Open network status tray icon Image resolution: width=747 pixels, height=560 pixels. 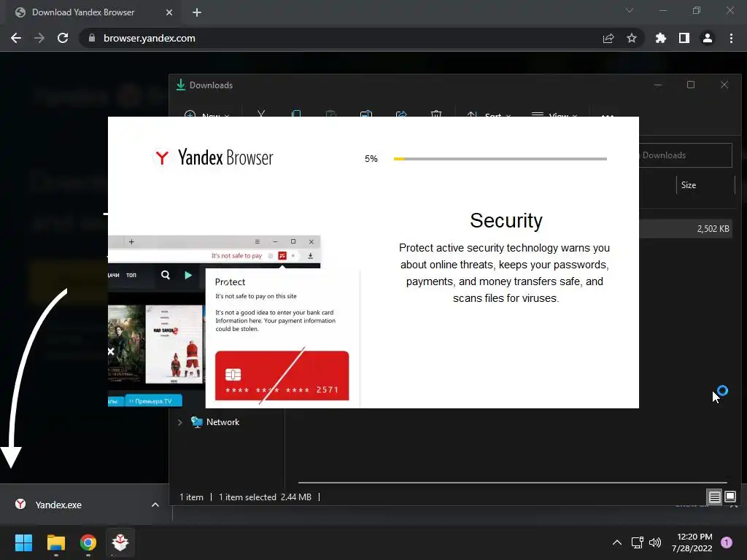[x=637, y=542]
